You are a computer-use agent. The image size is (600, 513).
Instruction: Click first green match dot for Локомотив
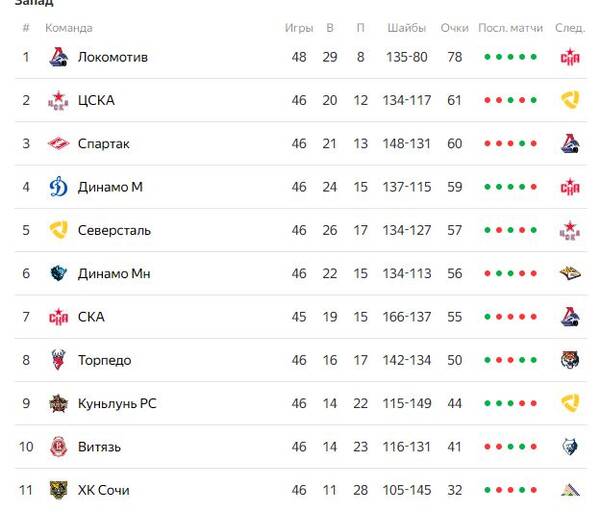coord(487,57)
